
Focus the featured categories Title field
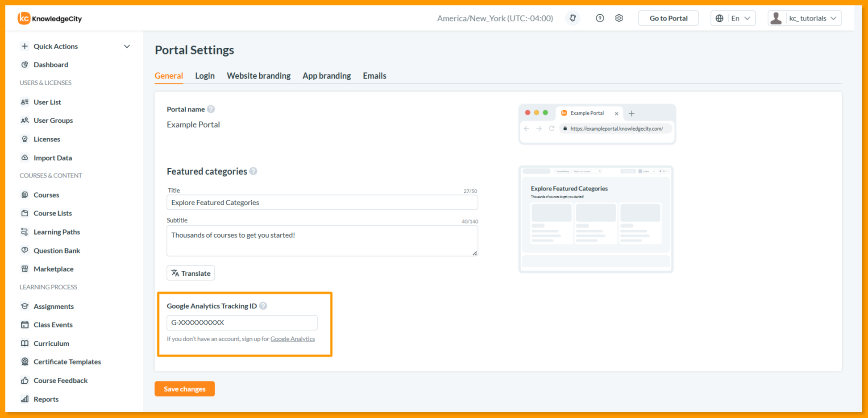[322, 203]
